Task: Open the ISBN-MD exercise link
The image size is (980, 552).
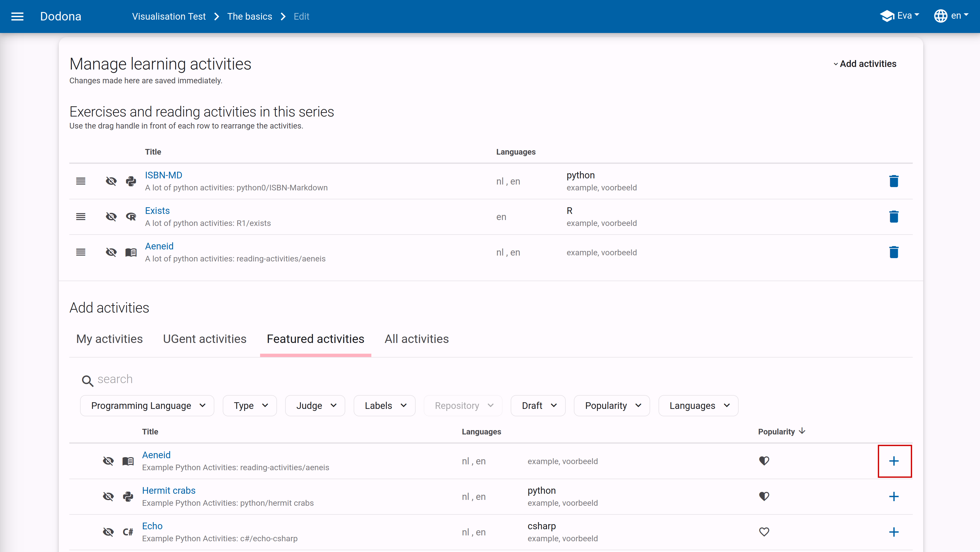Action: 164,175
